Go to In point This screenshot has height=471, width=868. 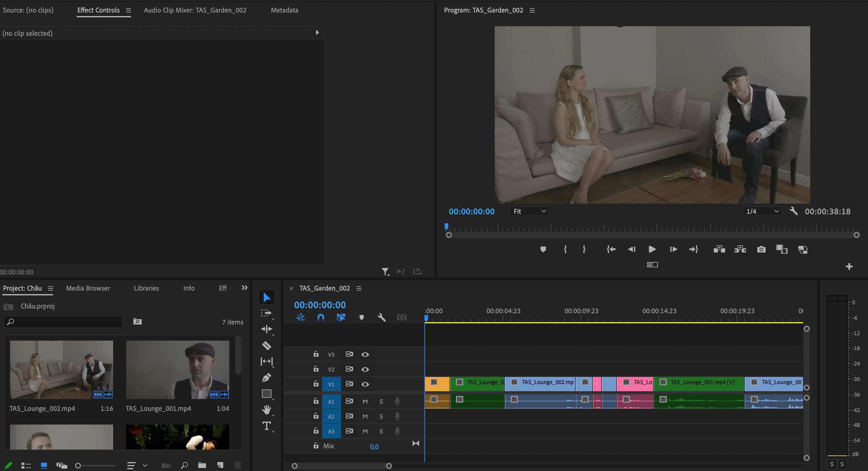pos(611,249)
